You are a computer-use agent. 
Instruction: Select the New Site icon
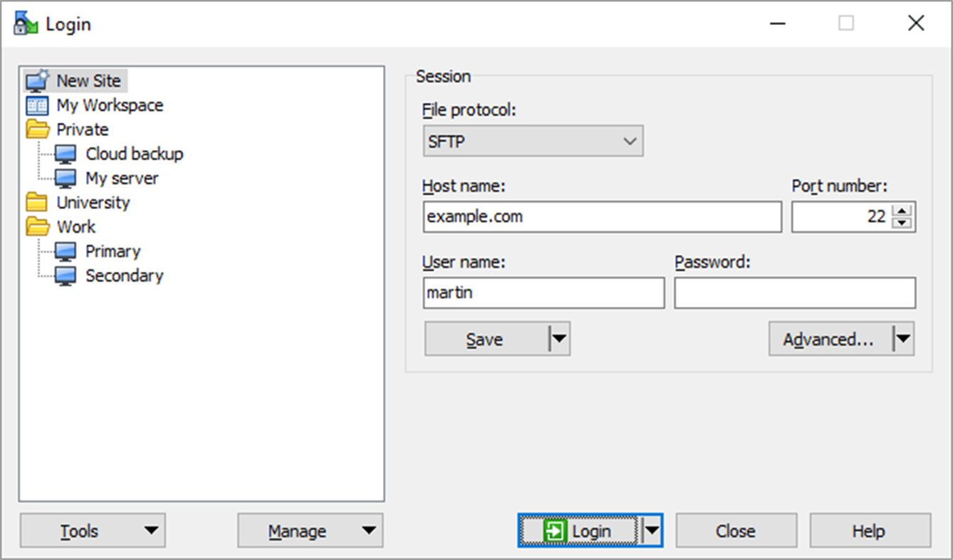[36, 80]
